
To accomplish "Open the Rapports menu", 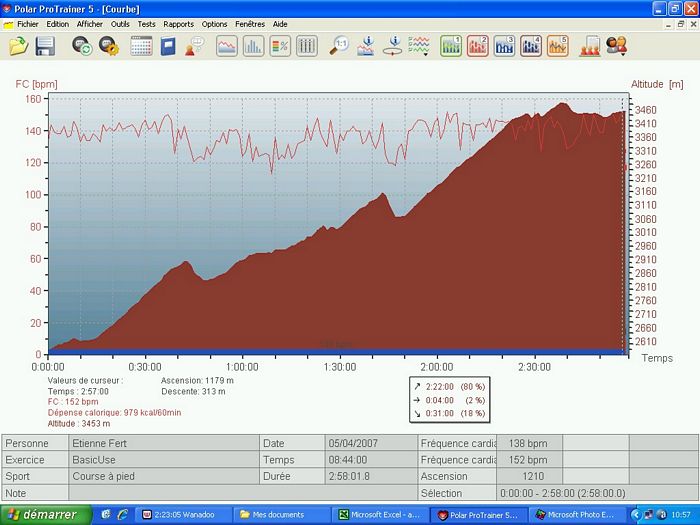I will [178, 23].
